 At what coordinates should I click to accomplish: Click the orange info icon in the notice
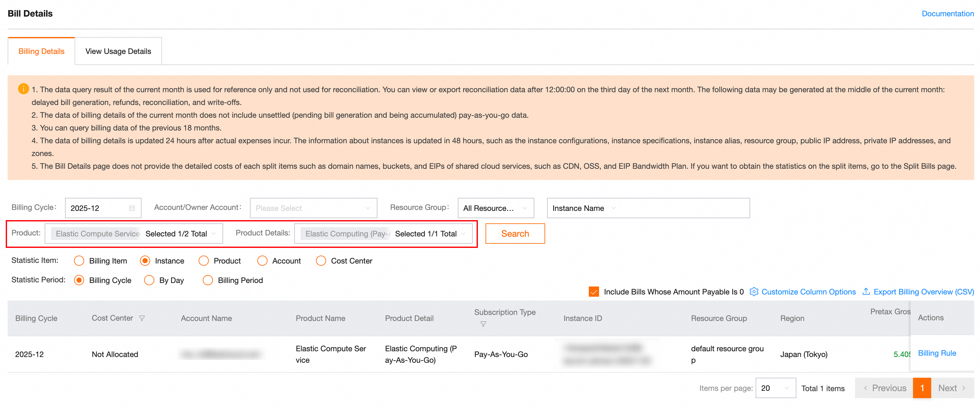23,89
